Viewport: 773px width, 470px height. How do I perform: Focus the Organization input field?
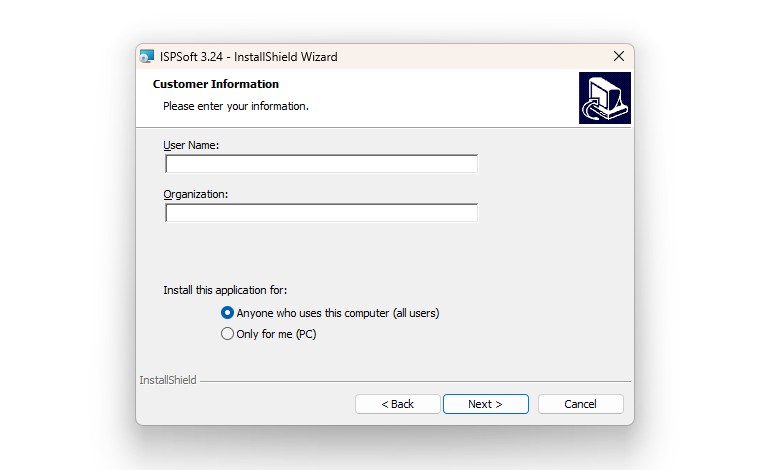[321, 213]
